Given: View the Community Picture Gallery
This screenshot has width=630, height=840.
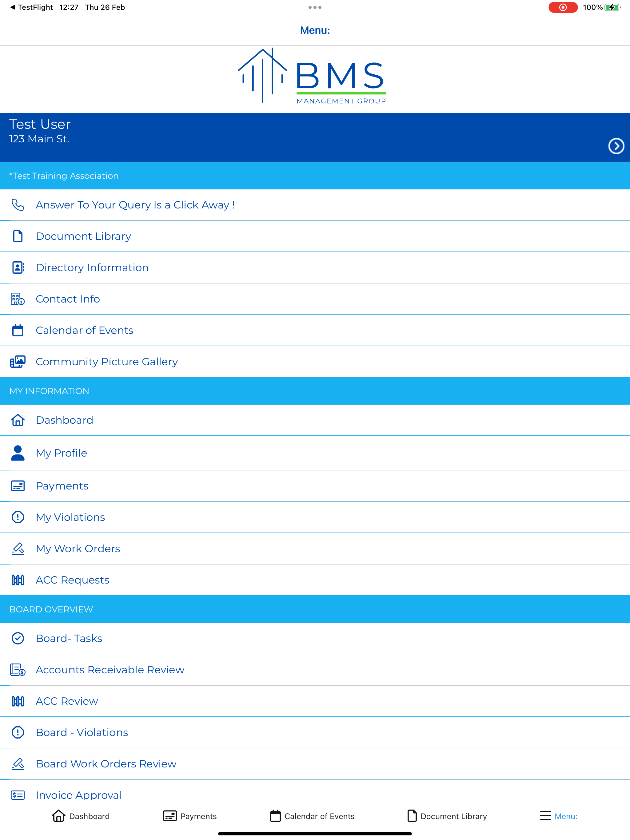Looking at the screenshot, I should [315, 362].
